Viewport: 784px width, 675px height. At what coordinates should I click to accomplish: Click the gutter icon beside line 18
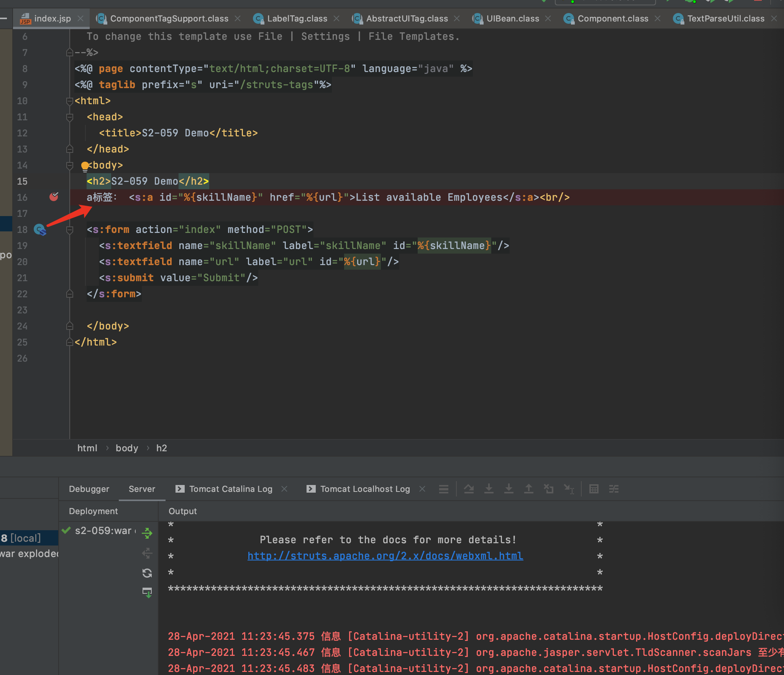click(40, 229)
